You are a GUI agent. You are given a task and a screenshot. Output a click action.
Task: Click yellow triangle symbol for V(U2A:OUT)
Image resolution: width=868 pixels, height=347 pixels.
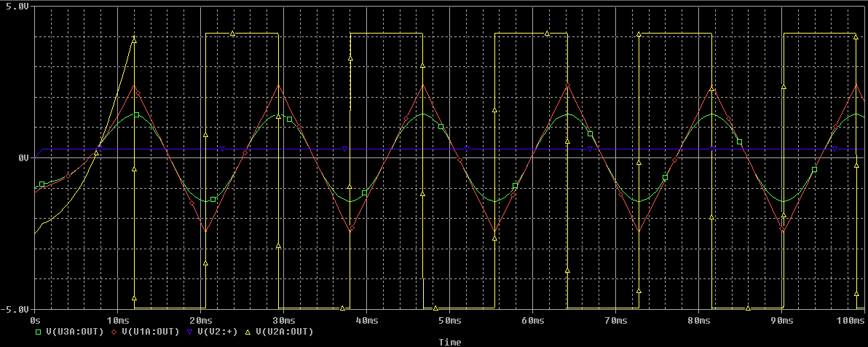[248, 332]
